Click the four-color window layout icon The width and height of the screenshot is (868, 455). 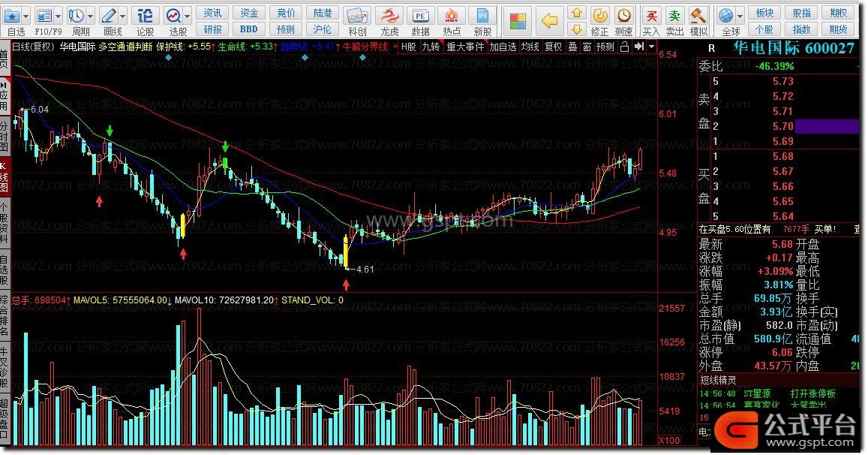click(518, 22)
